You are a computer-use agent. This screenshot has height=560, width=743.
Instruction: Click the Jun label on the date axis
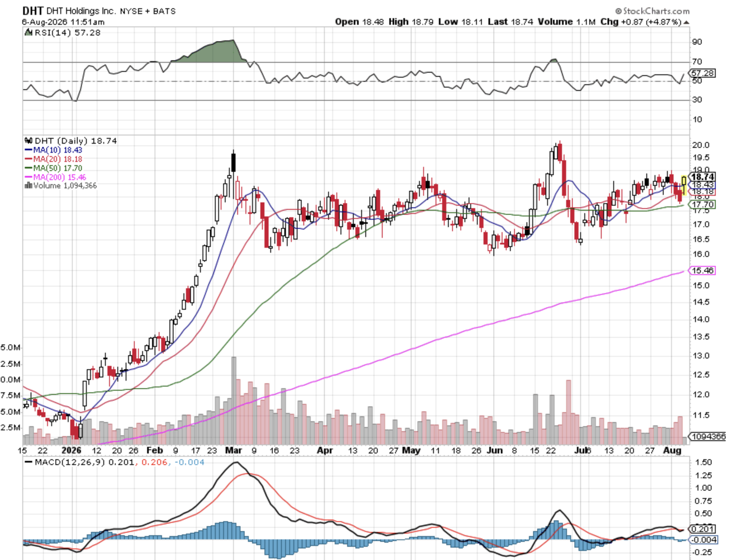495,450
